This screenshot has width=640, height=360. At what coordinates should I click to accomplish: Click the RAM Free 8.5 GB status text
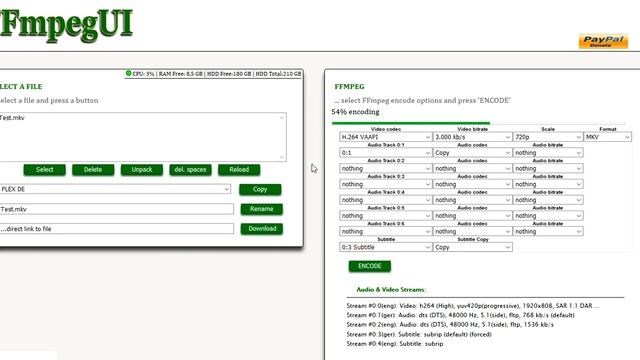click(x=180, y=74)
